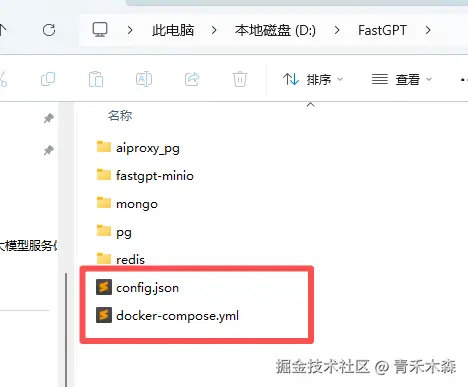Click the Up arrow navigation button
The height and width of the screenshot is (387, 468).
tap(3, 30)
